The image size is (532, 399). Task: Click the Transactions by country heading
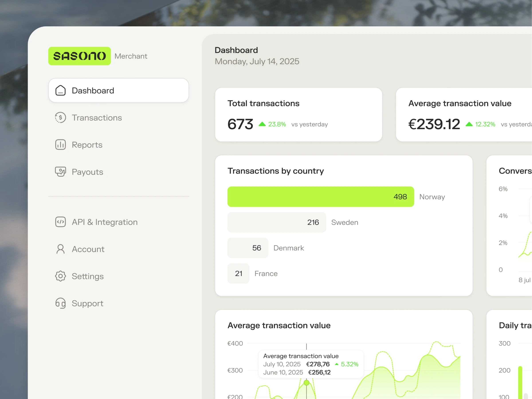276,171
